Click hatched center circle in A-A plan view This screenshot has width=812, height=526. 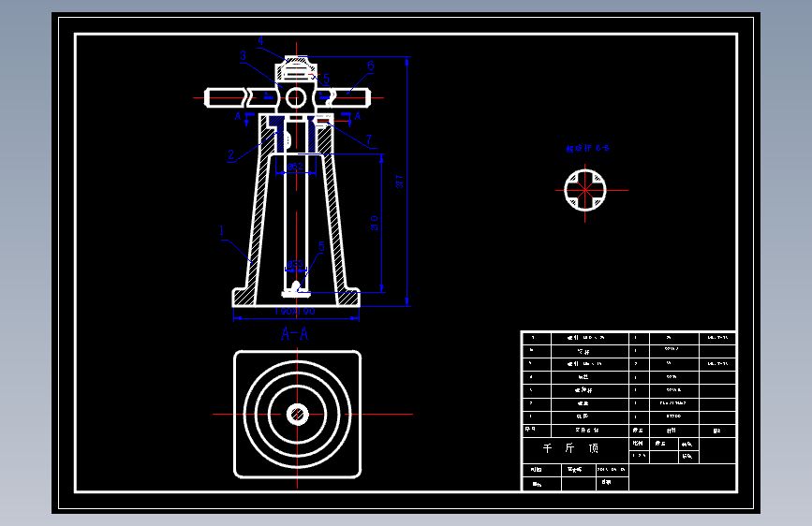tap(297, 415)
